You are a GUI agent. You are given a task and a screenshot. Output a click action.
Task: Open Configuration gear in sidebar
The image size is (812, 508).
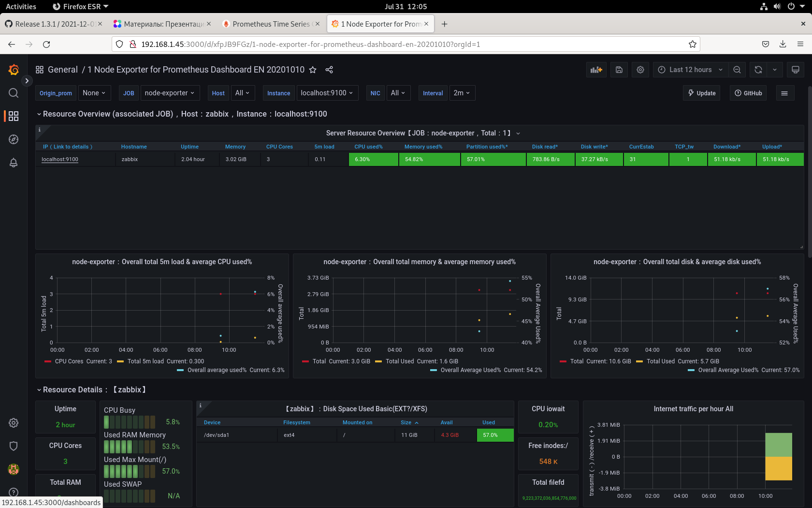tap(14, 423)
